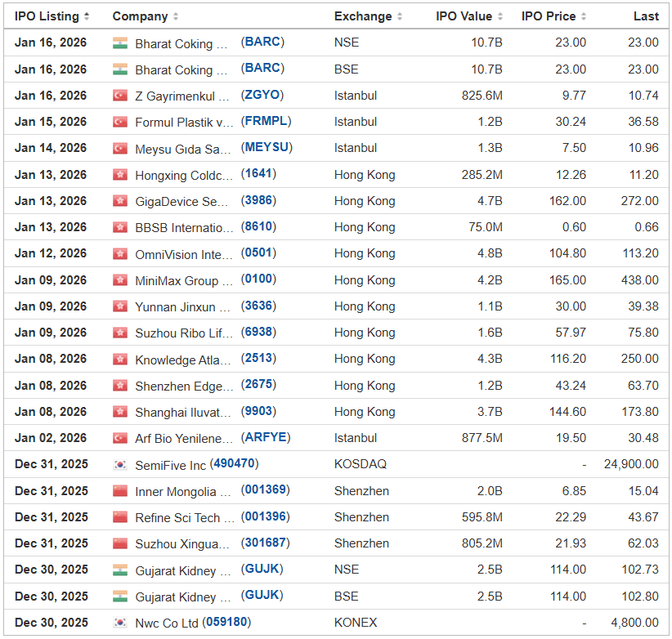Open GUJK ticker link in BSE row

[x=262, y=596]
